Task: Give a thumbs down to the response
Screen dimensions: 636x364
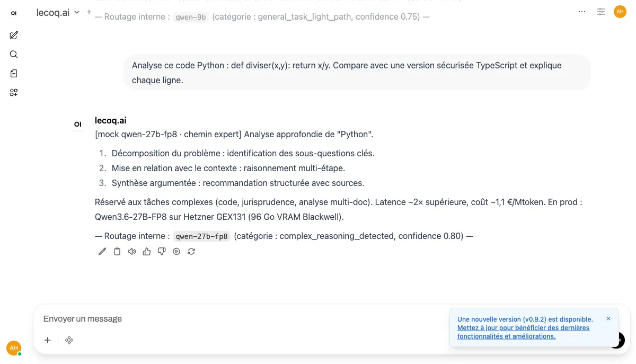Action: click(x=162, y=251)
